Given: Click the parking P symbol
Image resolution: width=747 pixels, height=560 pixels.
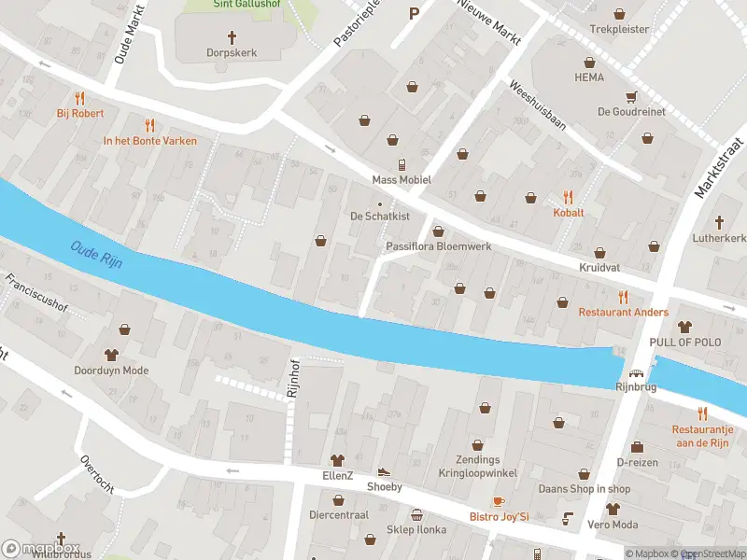Looking at the screenshot, I should pos(414,13).
